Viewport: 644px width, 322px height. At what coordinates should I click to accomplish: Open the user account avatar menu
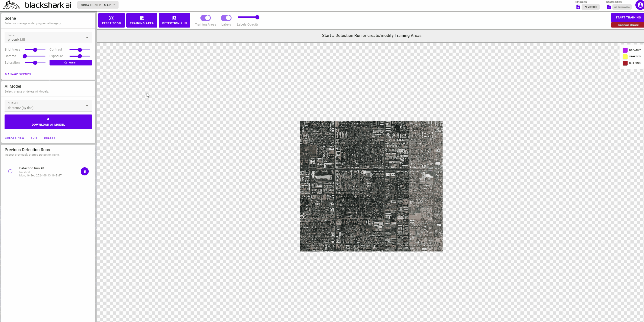640,5
